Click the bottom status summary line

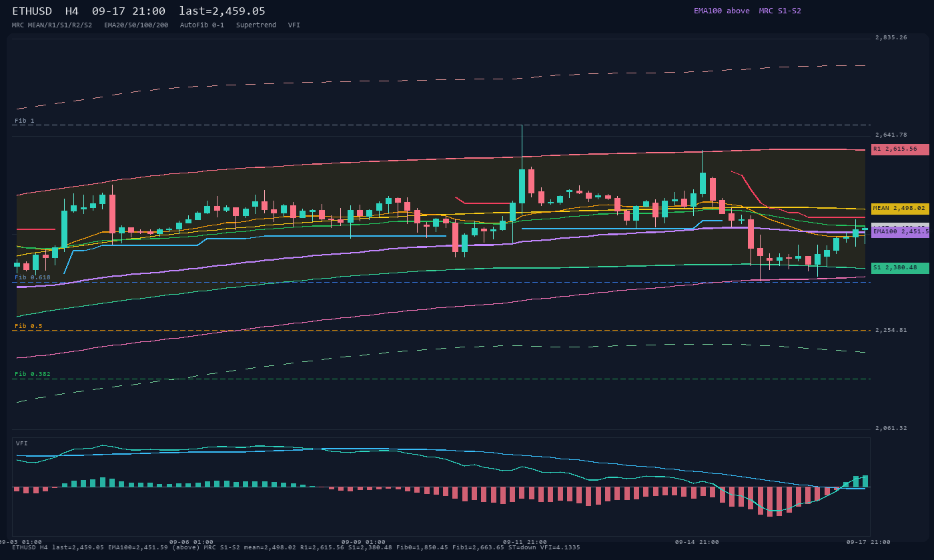click(296, 547)
